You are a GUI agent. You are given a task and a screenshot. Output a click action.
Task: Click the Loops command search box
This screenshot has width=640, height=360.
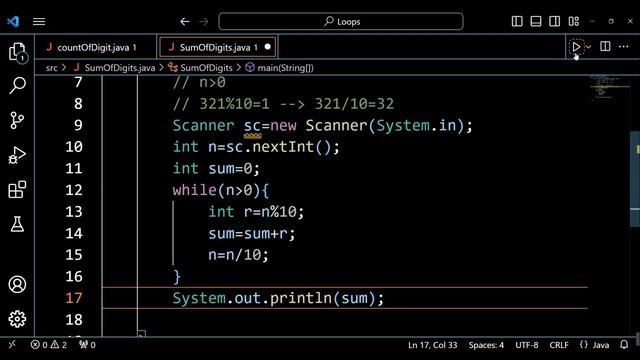[341, 21]
